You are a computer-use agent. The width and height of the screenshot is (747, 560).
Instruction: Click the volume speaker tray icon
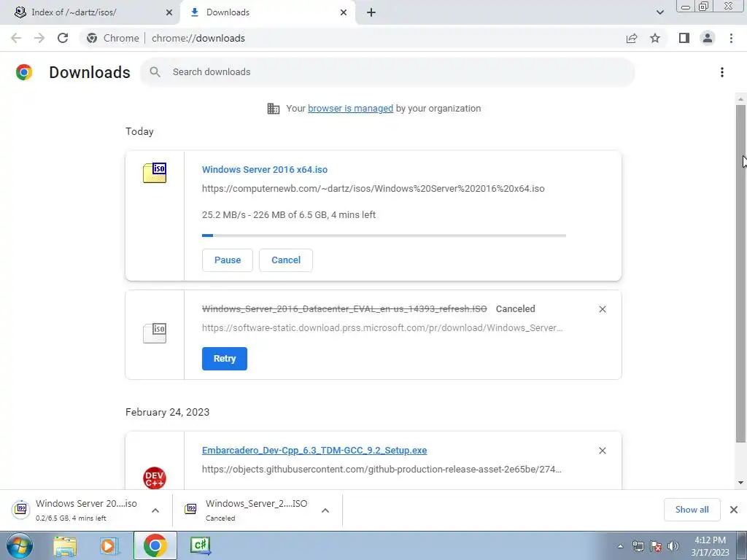[x=673, y=546]
